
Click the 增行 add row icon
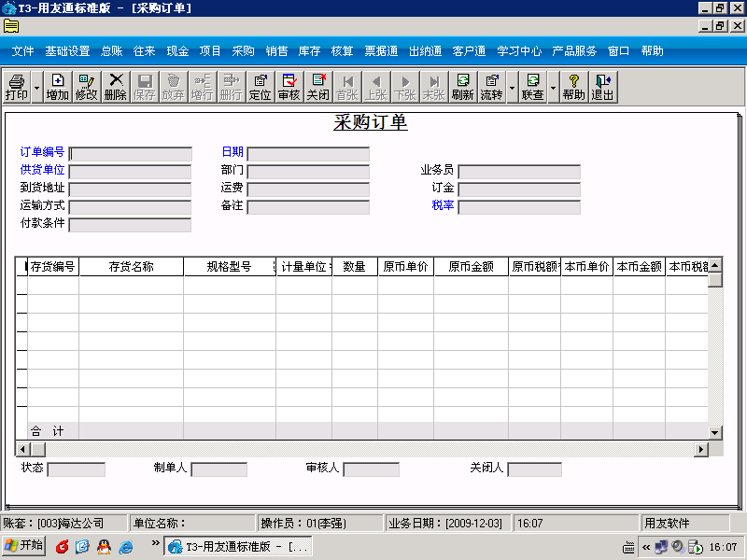(203, 87)
